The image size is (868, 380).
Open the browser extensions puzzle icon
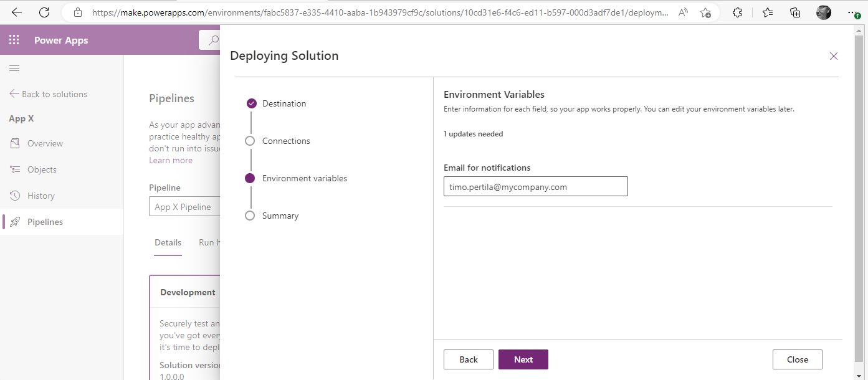click(x=737, y=12)
